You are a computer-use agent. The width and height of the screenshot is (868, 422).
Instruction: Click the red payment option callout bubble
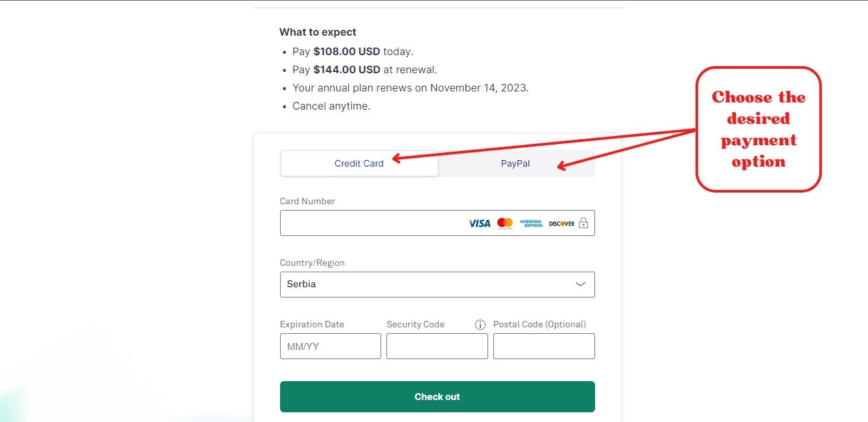758,129
